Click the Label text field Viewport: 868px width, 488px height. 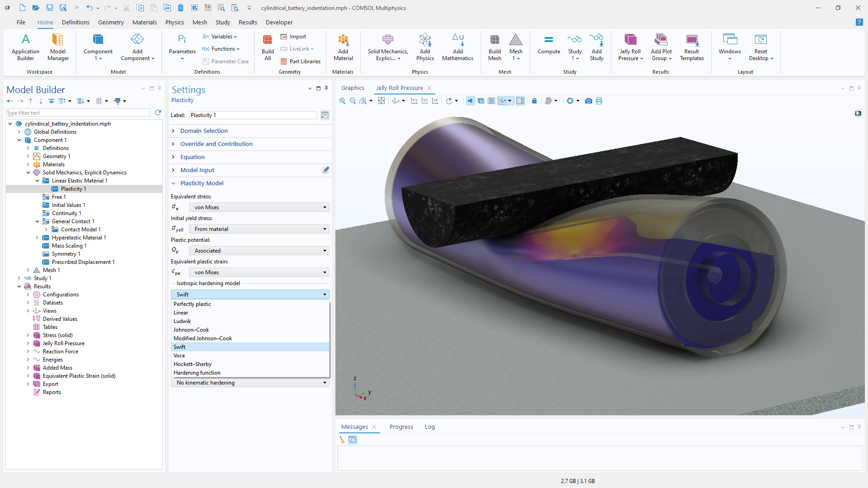(x=253, y=115)
